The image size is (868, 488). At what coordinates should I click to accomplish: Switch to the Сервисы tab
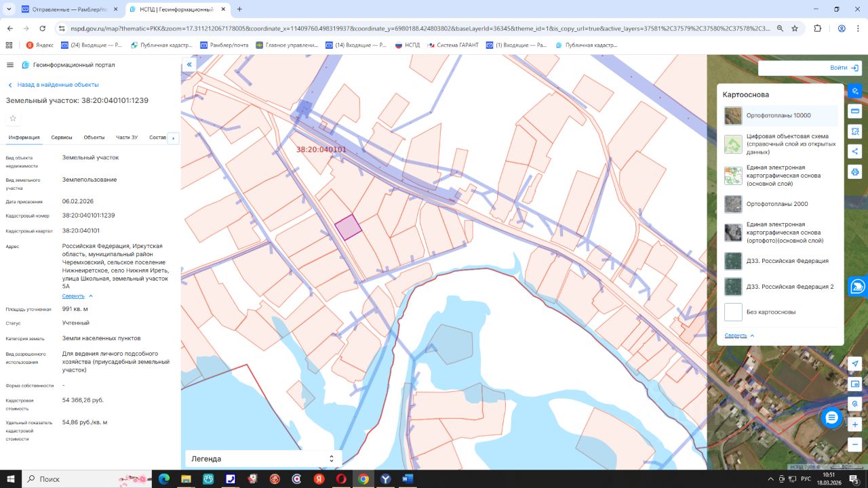[x=62, y=138]
